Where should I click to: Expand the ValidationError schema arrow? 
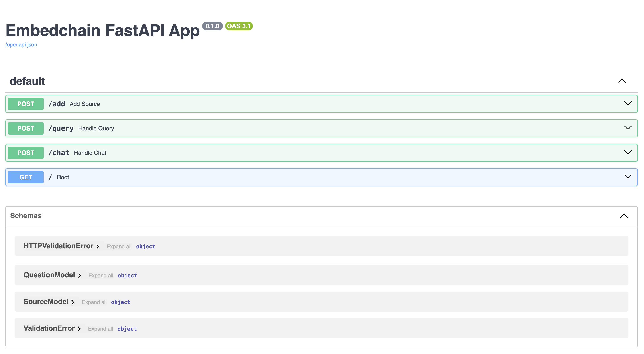79,329
